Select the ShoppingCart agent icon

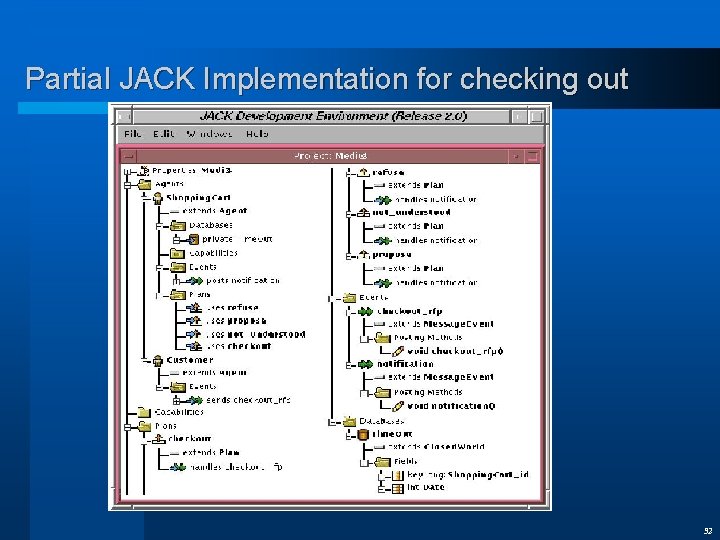[x=158, y=198]
